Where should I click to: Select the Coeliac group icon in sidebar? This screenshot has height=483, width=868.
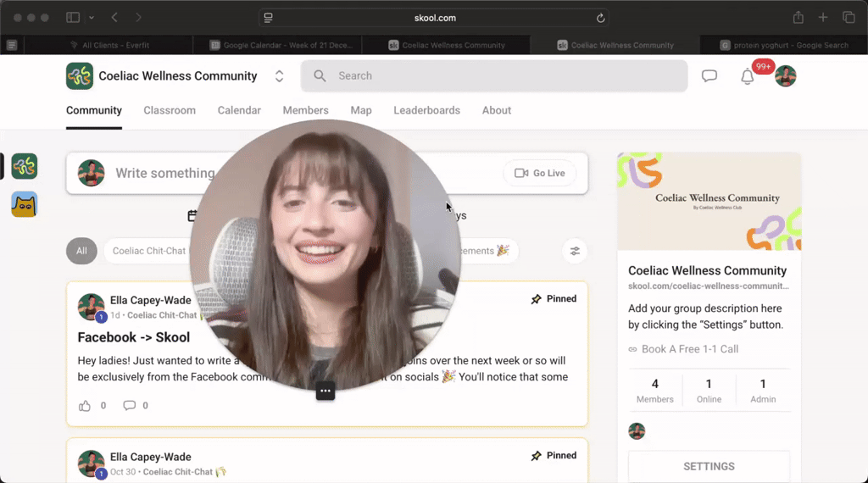24,166
